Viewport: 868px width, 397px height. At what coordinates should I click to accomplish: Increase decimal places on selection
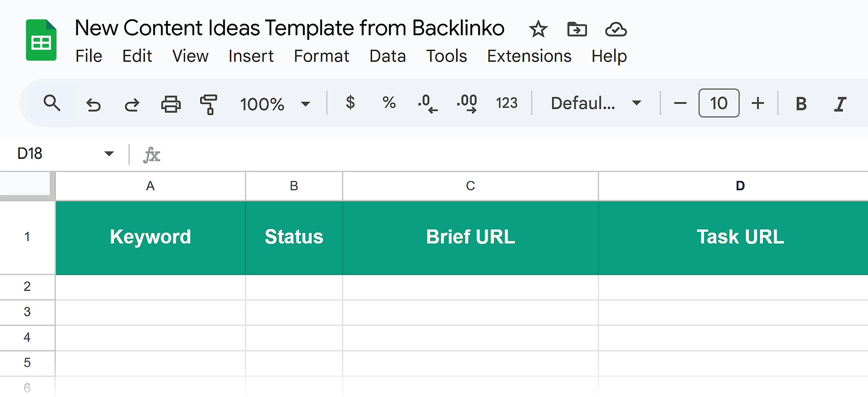pyautogui.click(x=467, y=103)
